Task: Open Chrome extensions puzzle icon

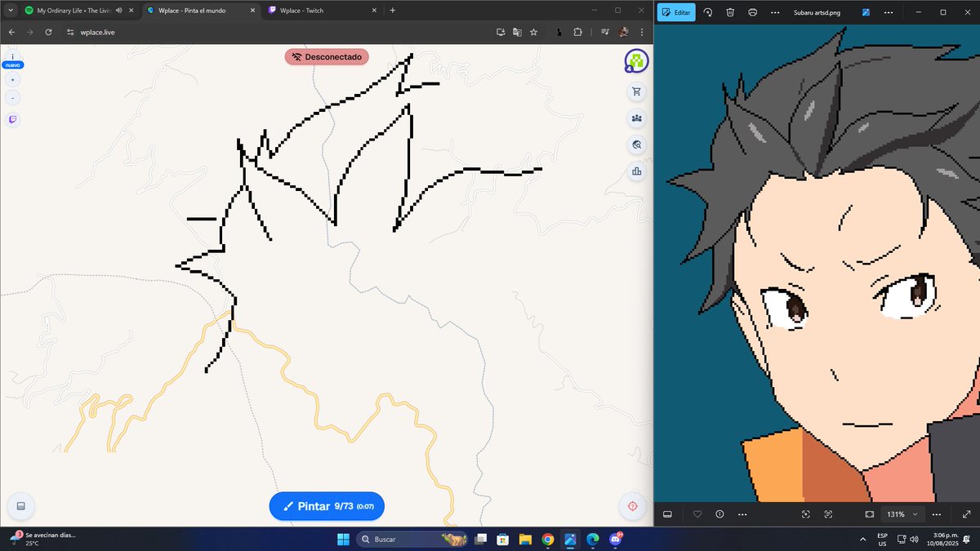Action: pos(577,32)
